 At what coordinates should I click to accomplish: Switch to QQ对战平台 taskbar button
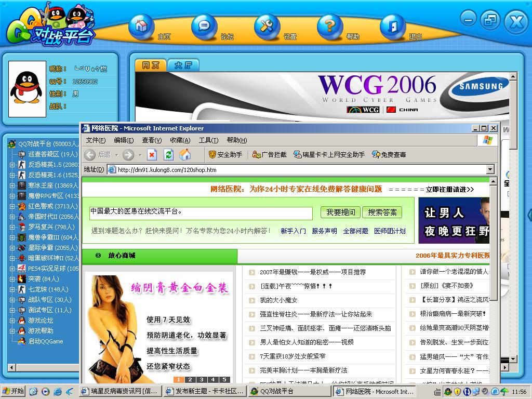(289, 392)
